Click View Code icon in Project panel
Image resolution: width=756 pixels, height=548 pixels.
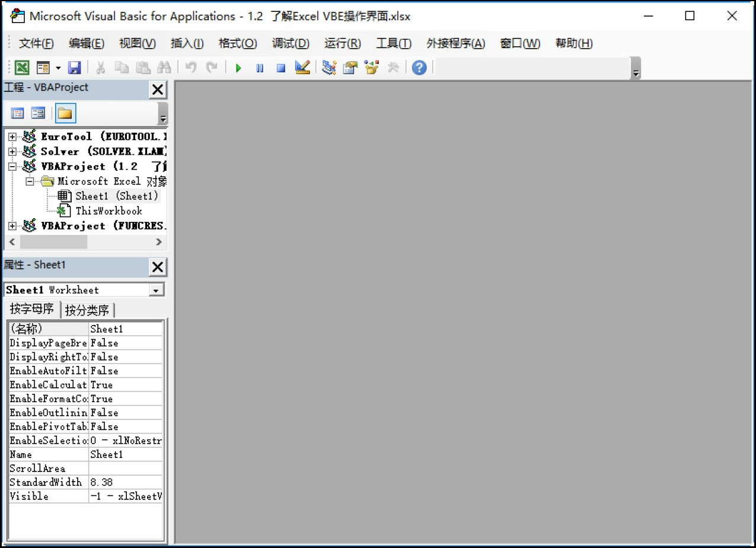click(18, 113)
